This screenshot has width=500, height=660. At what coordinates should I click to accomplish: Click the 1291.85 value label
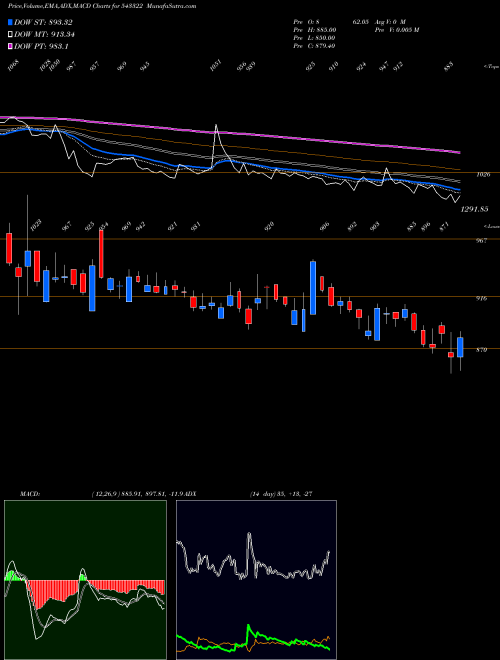(474, 209)
